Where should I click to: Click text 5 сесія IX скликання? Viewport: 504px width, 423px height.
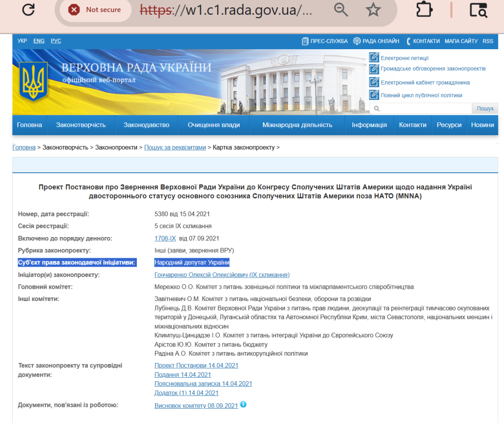click(183, 226)
